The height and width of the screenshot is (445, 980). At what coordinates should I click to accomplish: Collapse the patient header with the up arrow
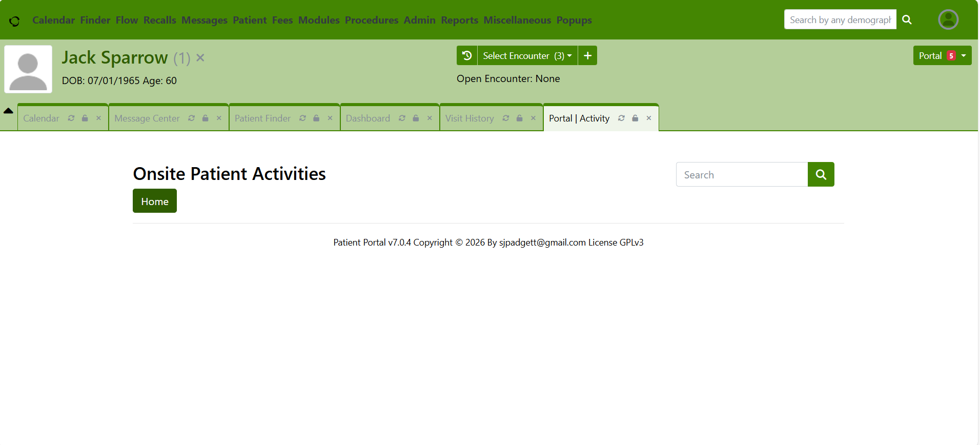(8, 111)
